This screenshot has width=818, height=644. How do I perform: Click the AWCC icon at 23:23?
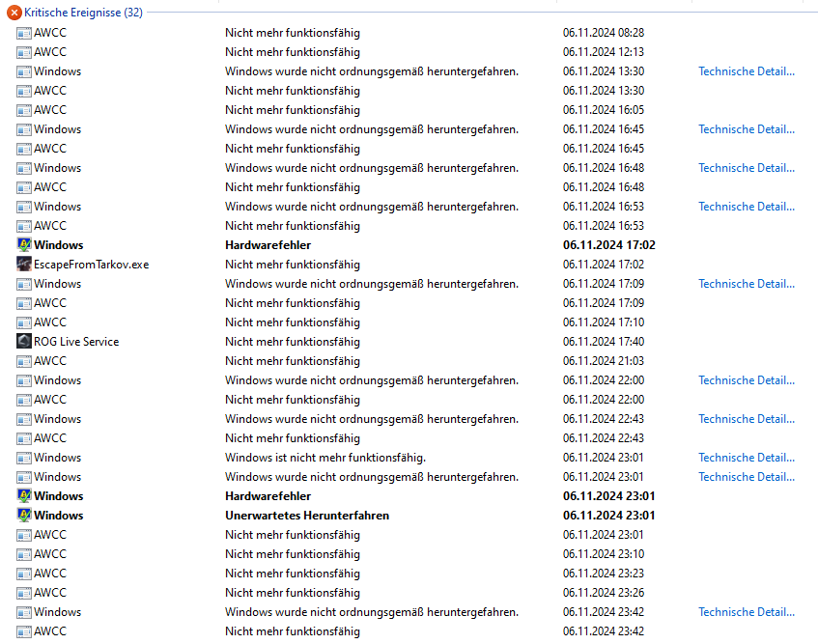(x=24, y=574)
